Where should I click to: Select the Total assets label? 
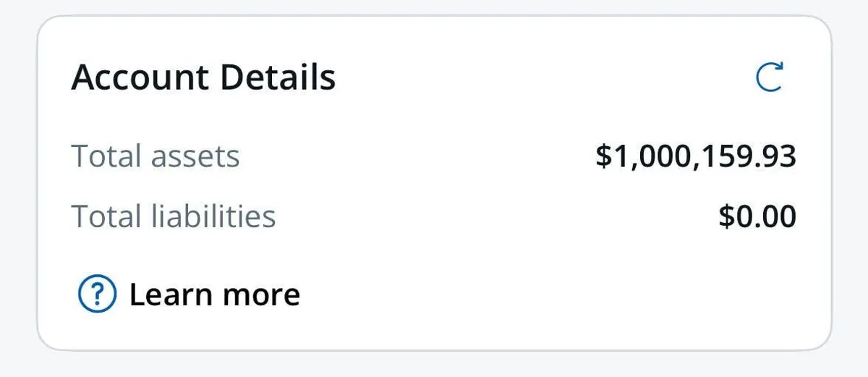(156, 156)
